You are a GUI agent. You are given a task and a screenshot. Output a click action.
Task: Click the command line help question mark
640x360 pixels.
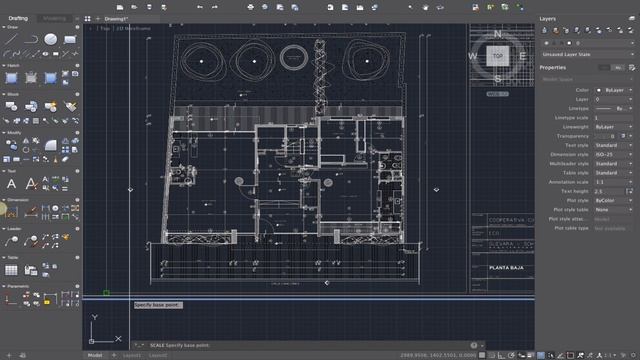tap(473, 345)
